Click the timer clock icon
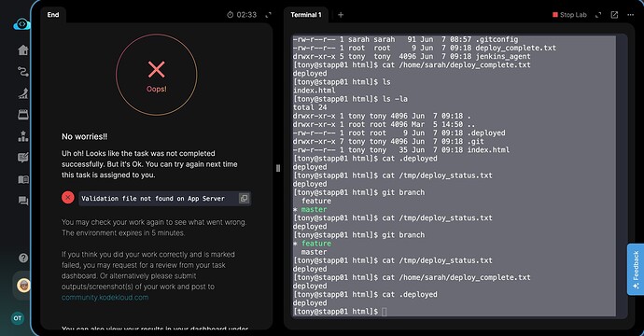The height and width of the screenshot is (336, 644). coord(230,15)
